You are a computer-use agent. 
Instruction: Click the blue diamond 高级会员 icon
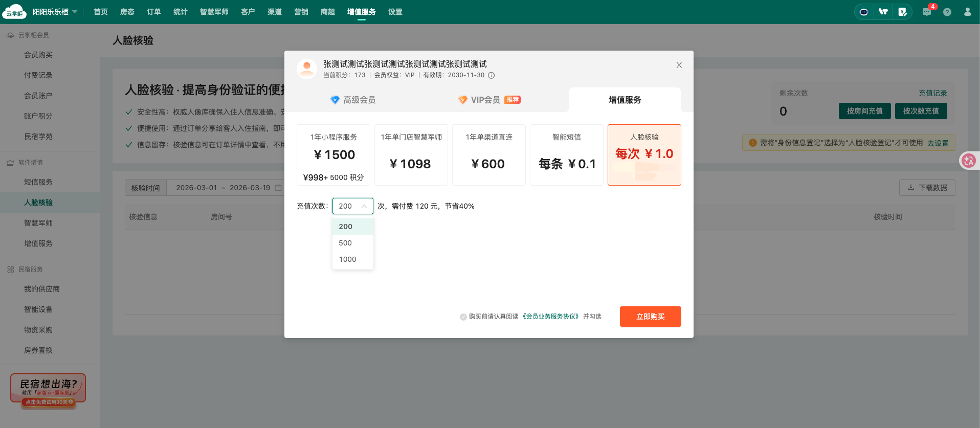click(x=335, y=100)
